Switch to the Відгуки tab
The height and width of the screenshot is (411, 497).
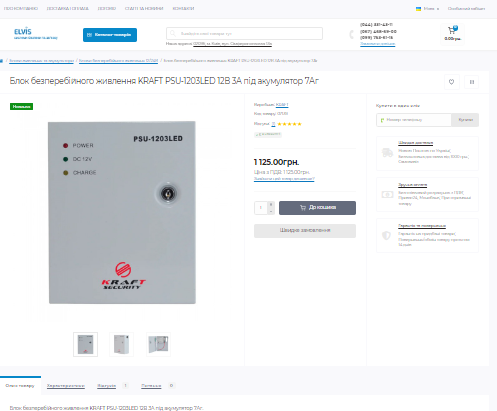pyautogui.click(x=107, y=386)
